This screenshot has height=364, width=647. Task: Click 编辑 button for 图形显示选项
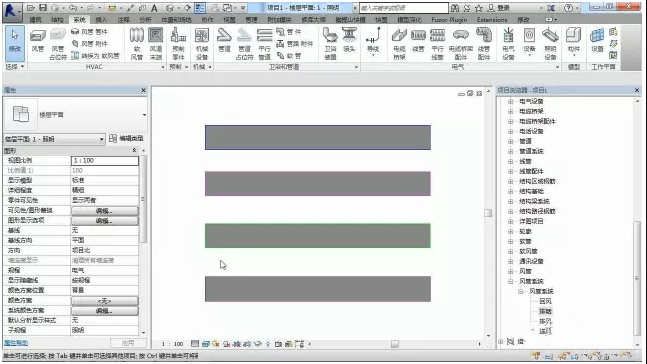(x=104, y=221)
